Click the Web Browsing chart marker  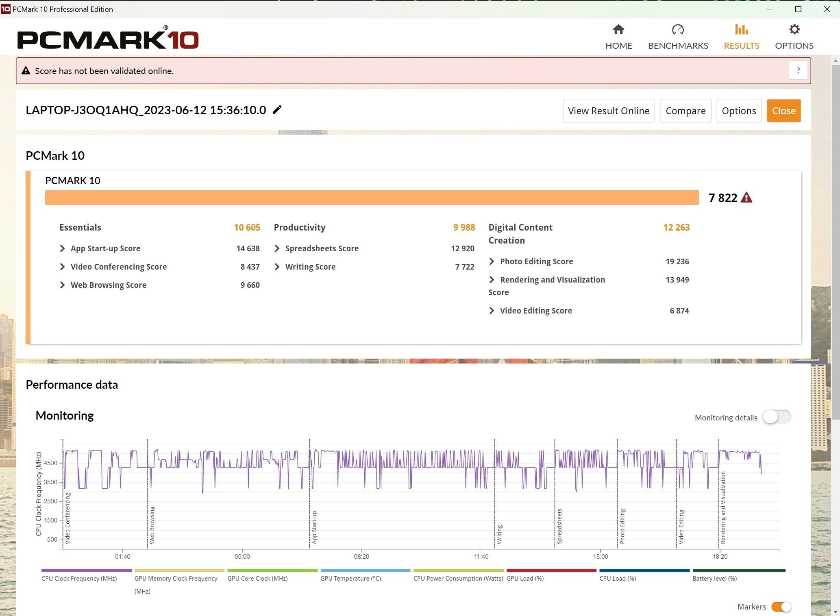tap(152, 525)
